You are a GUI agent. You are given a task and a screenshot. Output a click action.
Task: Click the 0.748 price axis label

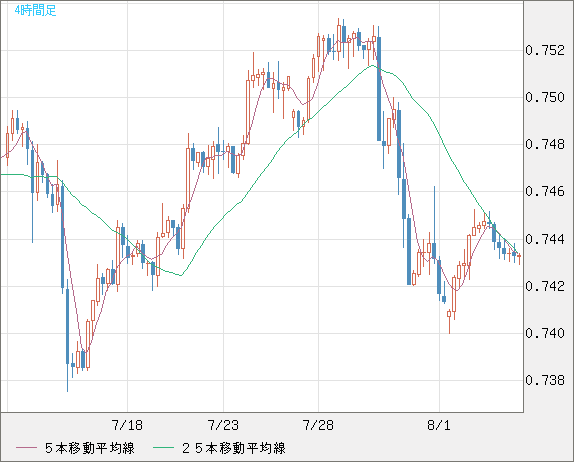tap(545, 144)
